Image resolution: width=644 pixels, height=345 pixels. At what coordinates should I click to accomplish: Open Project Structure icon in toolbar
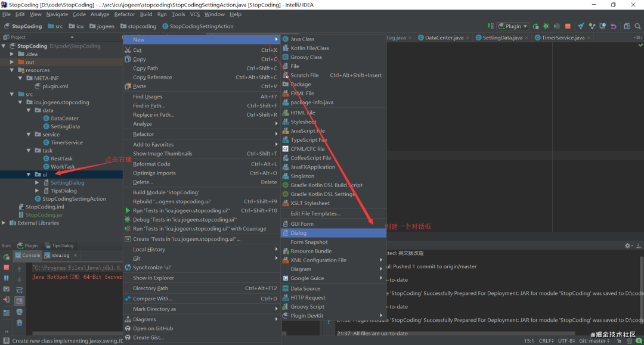click(x=627, y=26)
